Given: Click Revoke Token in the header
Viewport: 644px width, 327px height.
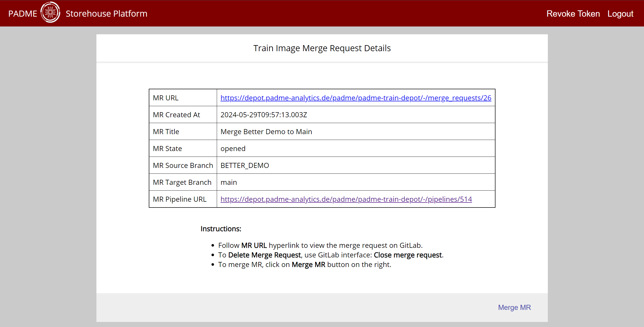Looking at the screenshot, I should pyautogui.click(x=573, y=14).
